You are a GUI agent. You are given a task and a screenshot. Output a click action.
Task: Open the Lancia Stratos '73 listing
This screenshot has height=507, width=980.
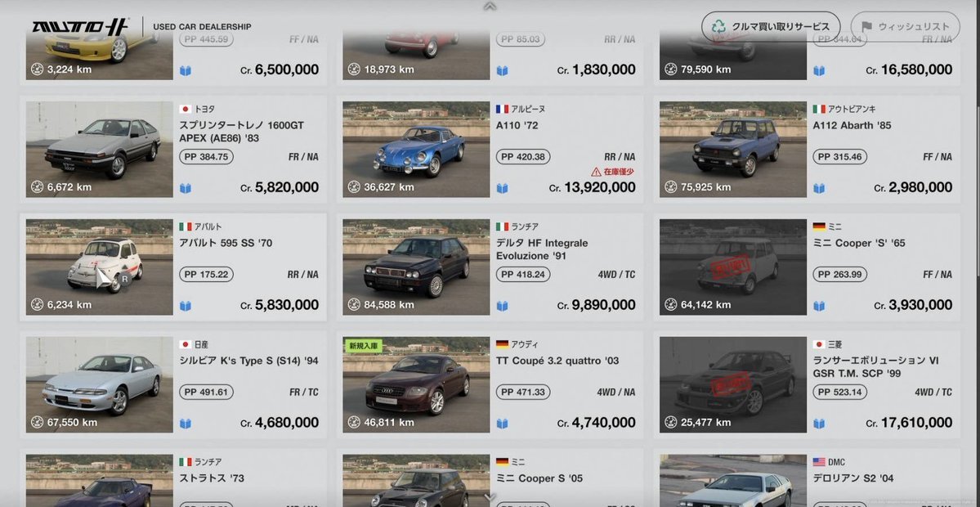pyautogui.click(x=173, y=477)
